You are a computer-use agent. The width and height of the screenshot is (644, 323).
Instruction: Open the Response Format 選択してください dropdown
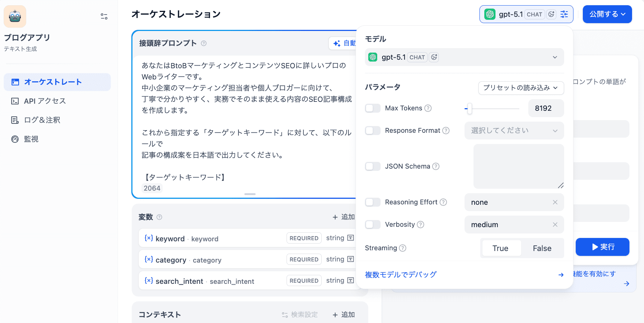point(514,131)
